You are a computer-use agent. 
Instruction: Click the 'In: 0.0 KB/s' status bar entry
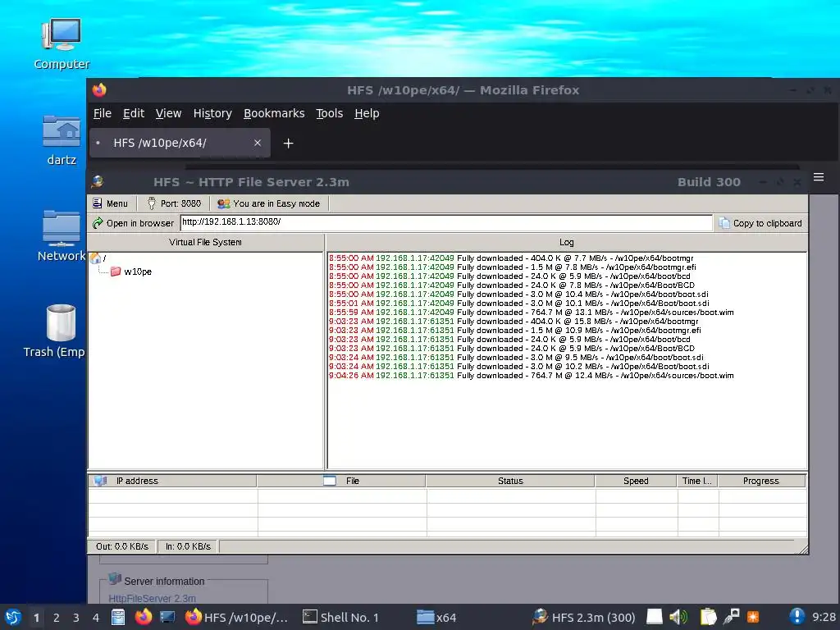[188, 546]
